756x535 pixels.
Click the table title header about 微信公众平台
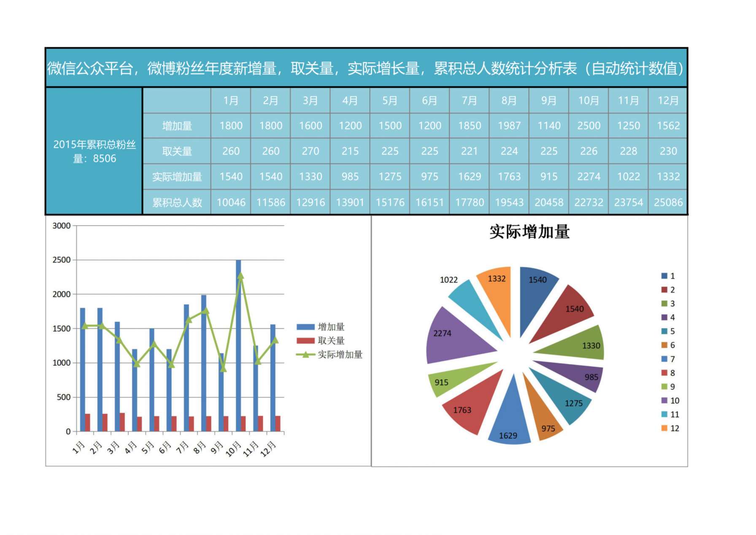point(366,68)
